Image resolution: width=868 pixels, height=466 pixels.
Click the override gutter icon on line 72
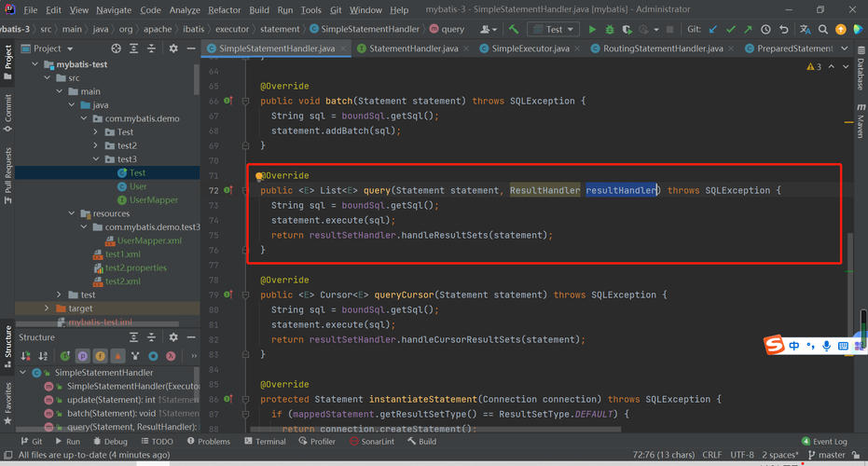point(228,190)
